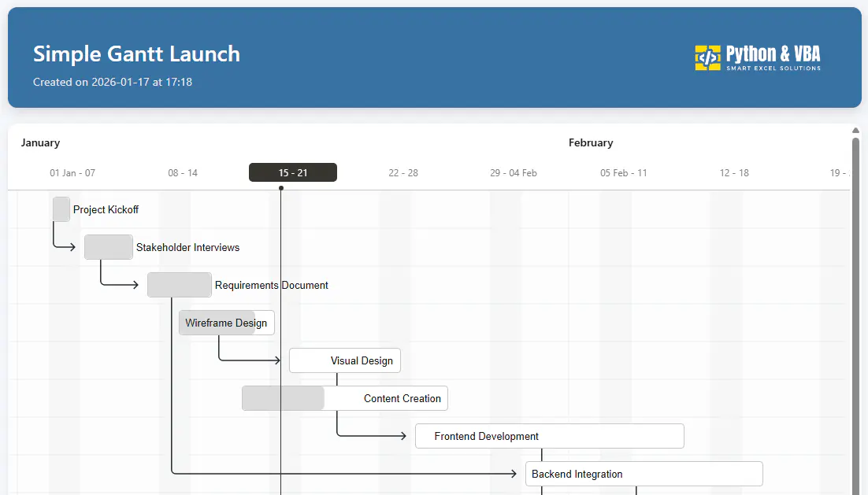Select the 22 - 28 week header
The height and width of the screenshot is (495, 868).
[x=403, y=172]
